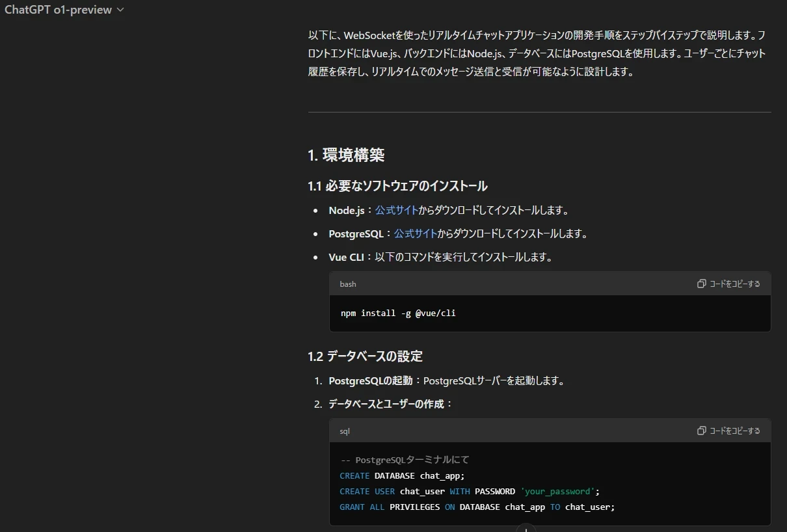The image size is (787, 532).
Task: Open the PostgreSQL 公式サイト link
Action: point(415,233)
